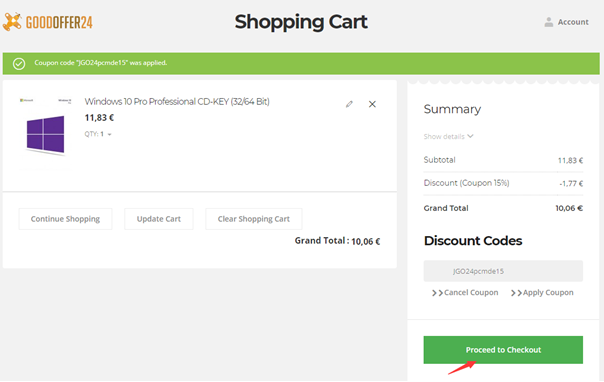
Task: Open the Windows 10 Pro product thumbnail
Action: [x=45, y=132]
